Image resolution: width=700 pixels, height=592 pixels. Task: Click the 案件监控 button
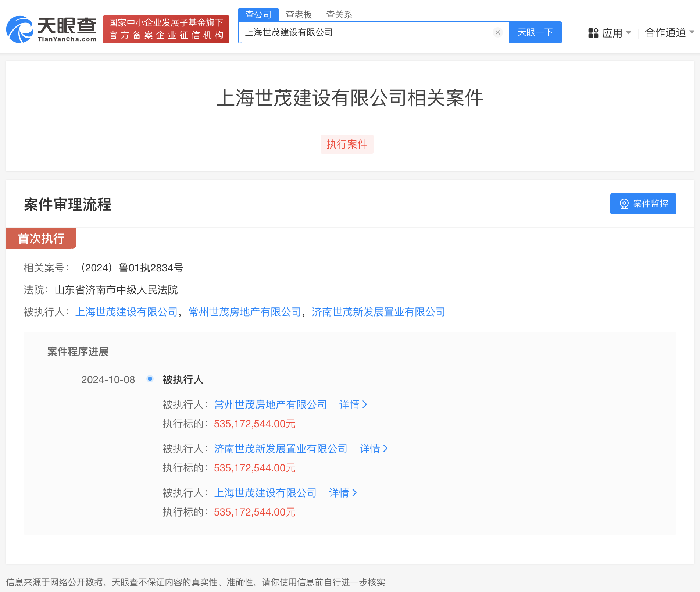(x=643, y=204)
